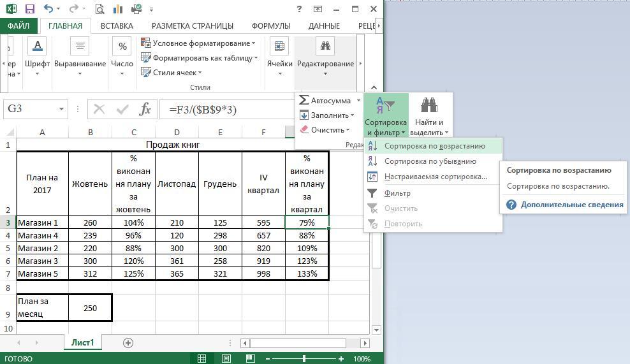Image resolution: width=630 pixels, height=364 pixels.
Task: Add new sheet with plus icon
Action: click(128, 343)
